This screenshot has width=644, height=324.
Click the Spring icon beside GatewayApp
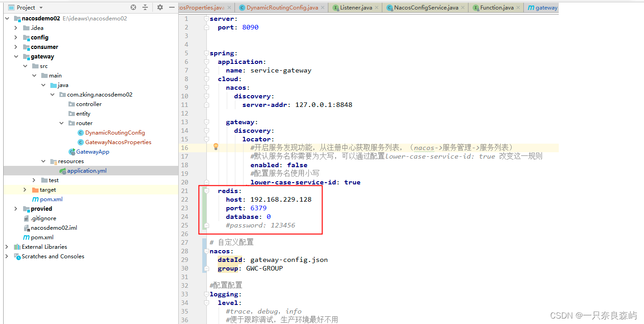pyautogui.click(x=72, y=152)
